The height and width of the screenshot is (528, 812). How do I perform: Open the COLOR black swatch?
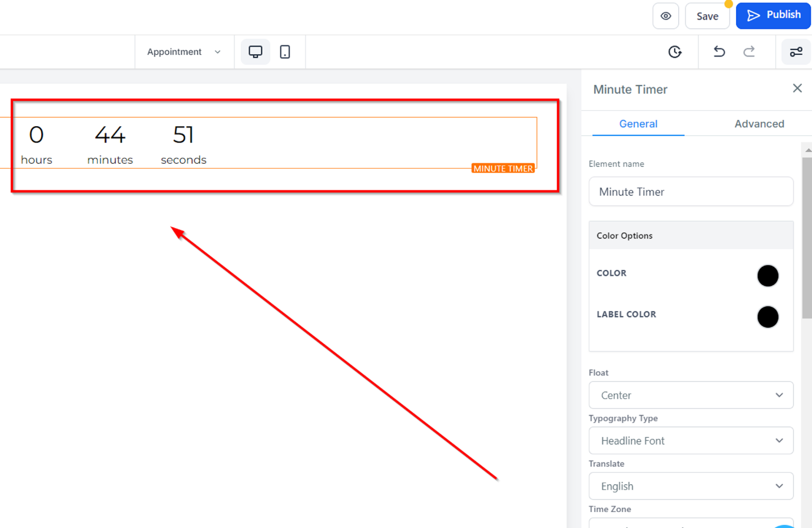coord(768,276)
